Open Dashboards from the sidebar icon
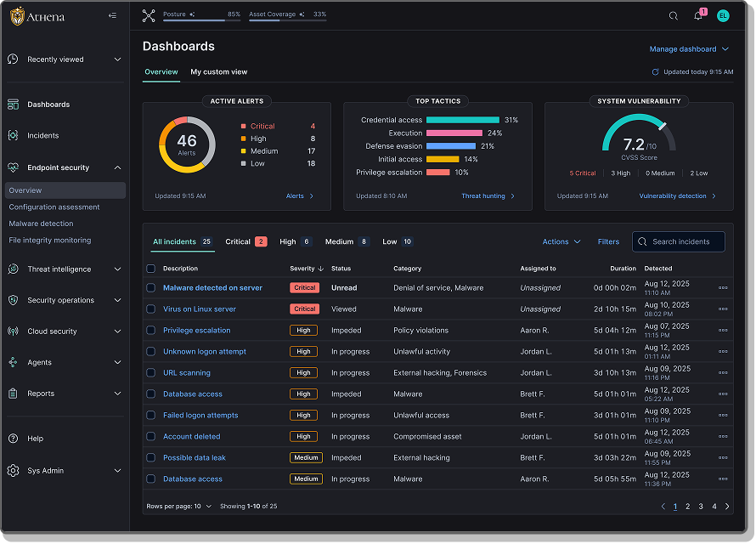The image size is (756, 544). click(13, 105)
